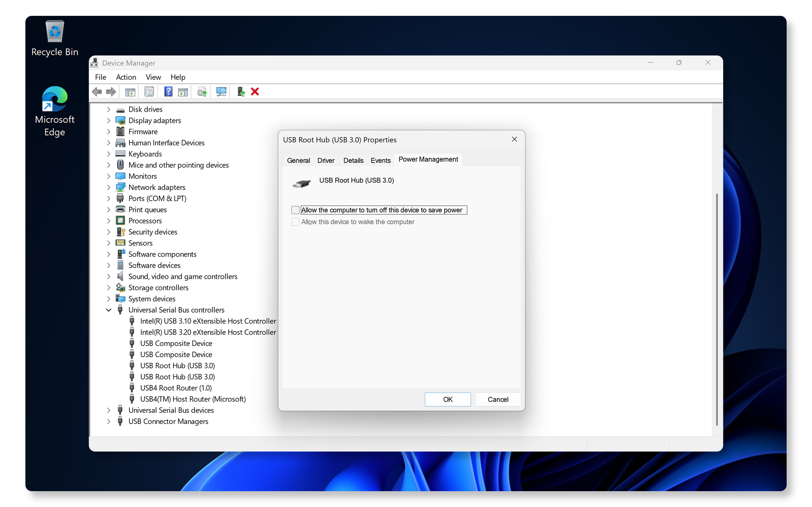Click the red X Uninstall device icon

pyautogui.click(x=255, y=92)
